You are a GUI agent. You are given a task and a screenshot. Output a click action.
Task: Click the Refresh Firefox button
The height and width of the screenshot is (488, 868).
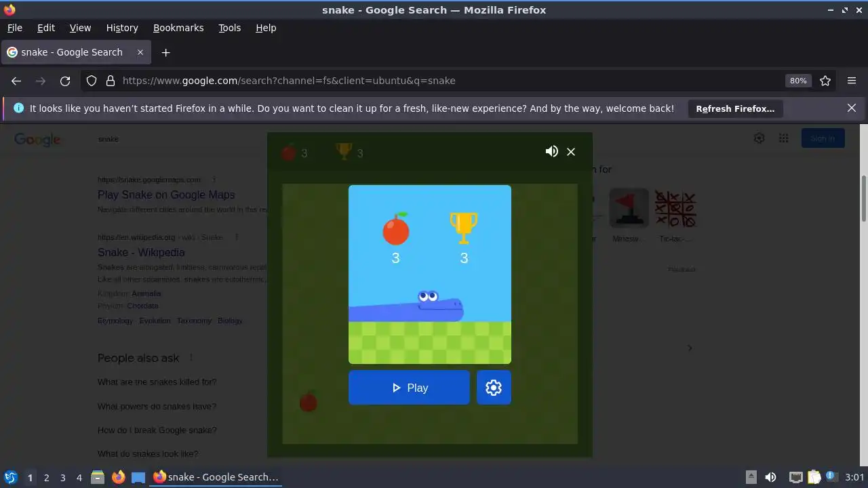(735, 108)
